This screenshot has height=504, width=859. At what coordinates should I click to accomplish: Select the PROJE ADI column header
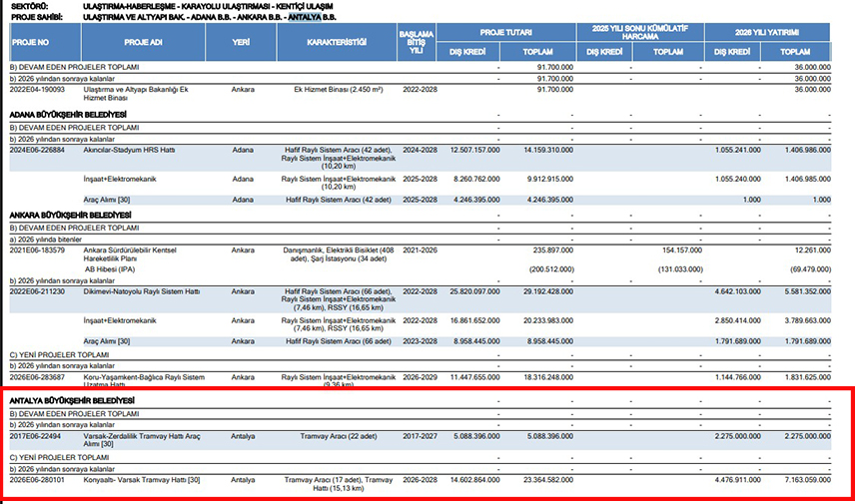coord(143,43)
